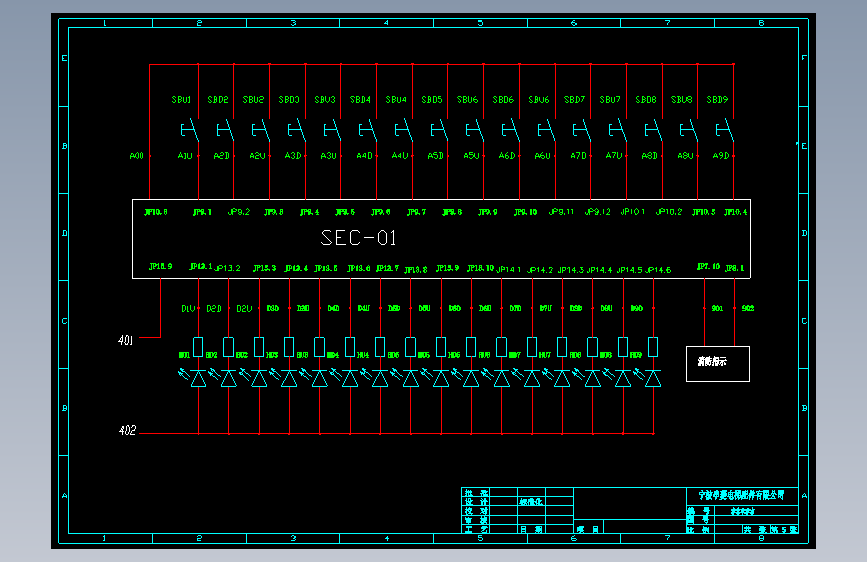Select the resistor symbol on the D1U wire

pyautogui.click(x=198, y=347)
